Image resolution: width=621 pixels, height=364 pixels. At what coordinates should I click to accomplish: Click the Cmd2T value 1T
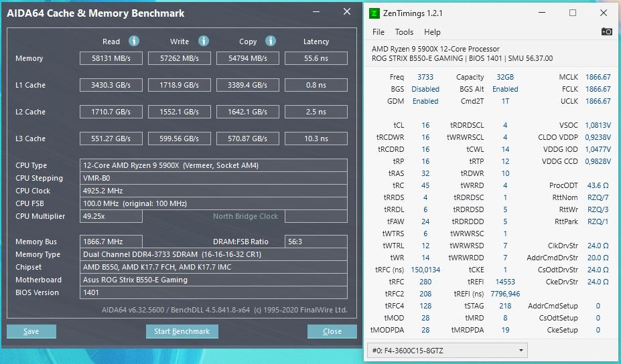point(505,101)
